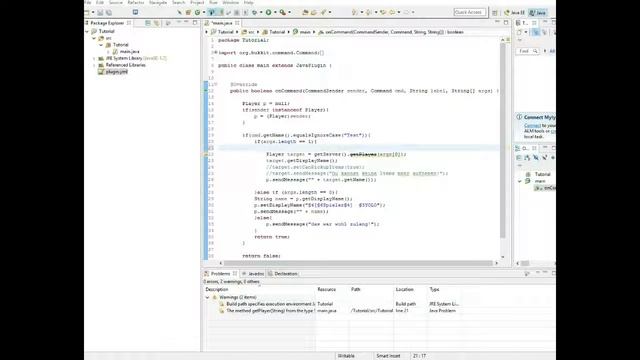Image resolution: width=640 pixels, height=360 pixels.
Task: Click the Connect link in Mylyn panel
Action: coord(532,126)
